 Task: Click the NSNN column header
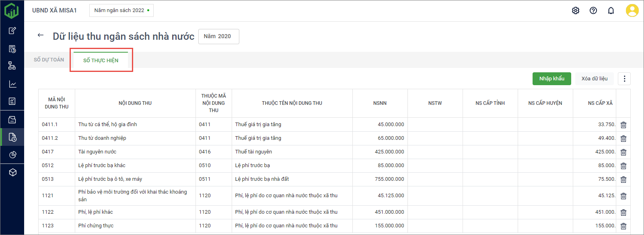click(x=380, y=103)
